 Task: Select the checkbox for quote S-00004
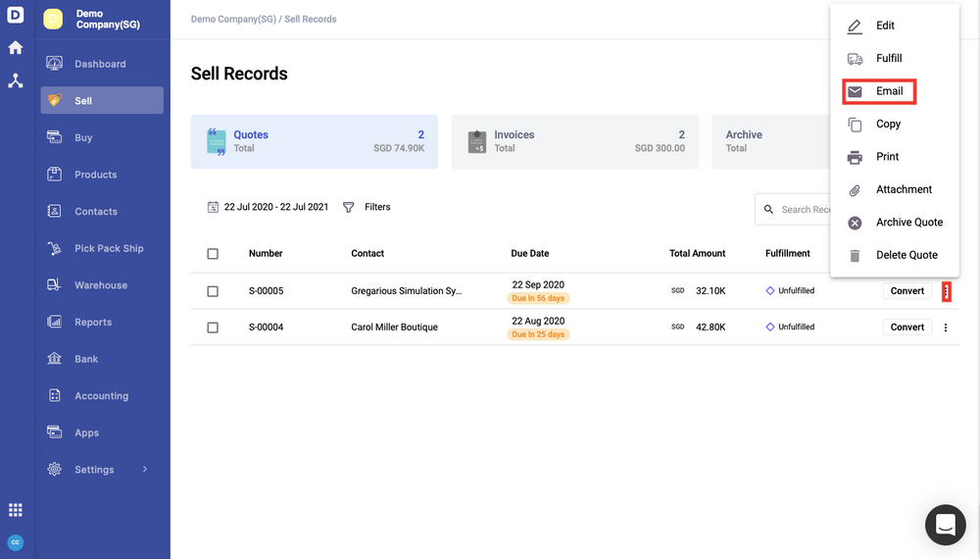tap(213, 328)
